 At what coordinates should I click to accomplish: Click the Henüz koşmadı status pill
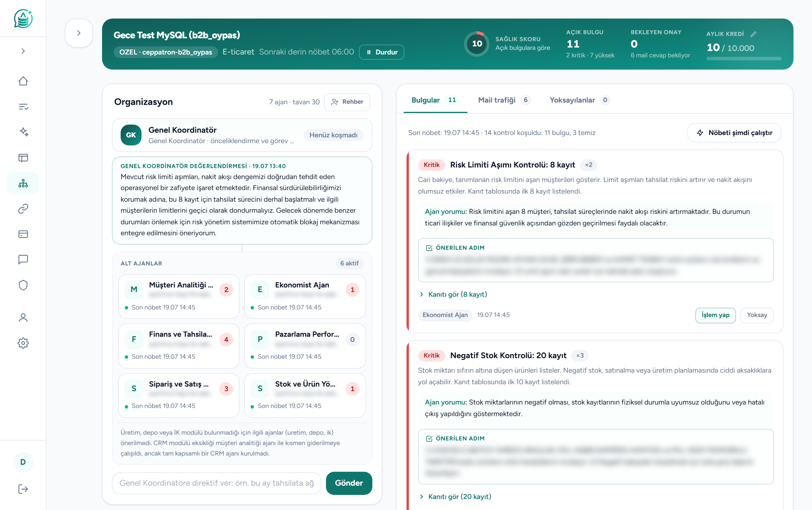pos(333,135)
